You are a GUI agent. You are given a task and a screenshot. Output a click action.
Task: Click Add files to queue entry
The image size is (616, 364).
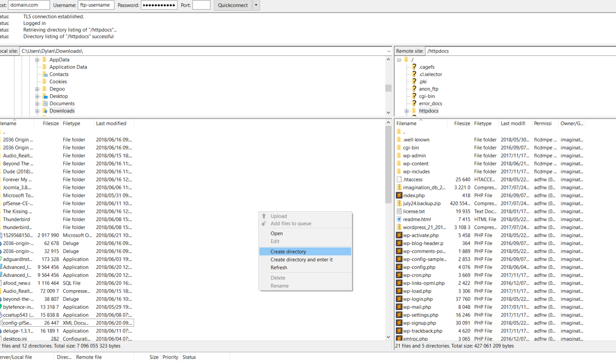(305, 224)
